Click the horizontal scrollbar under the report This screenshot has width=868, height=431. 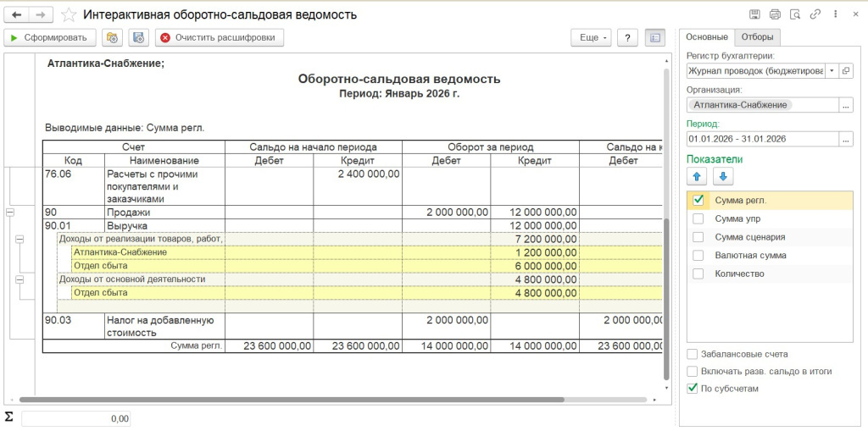(339, 400)
